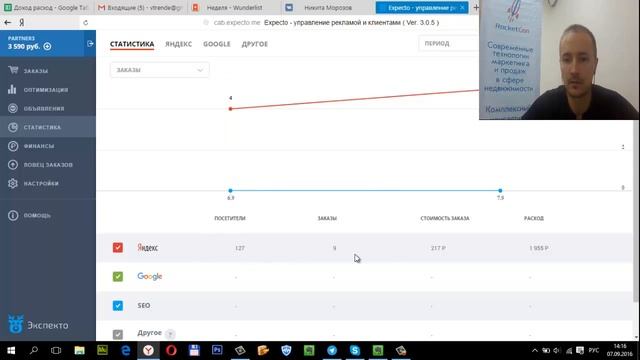Open Task View on taskbar
This screenshot has height=360, width=640.
pyautogui.click(x=56, y=350)
